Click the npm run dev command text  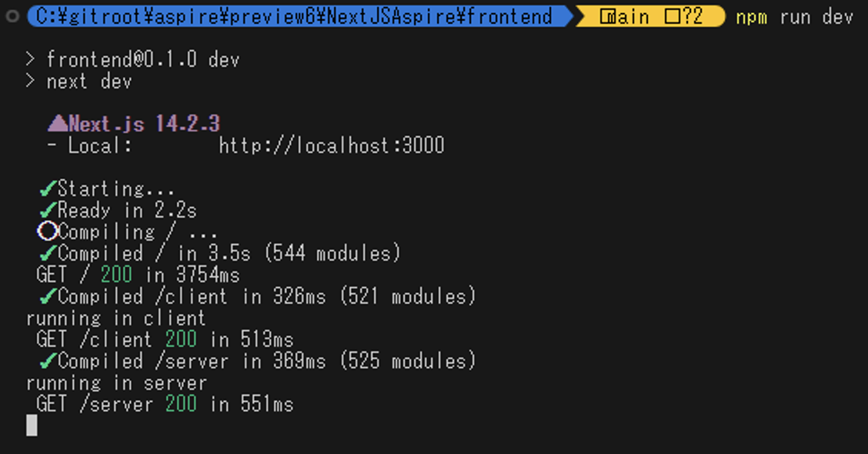[794, 17]
